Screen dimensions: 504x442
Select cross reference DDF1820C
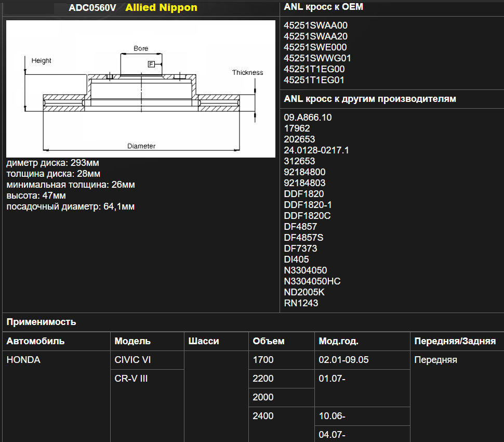point(307,216)
